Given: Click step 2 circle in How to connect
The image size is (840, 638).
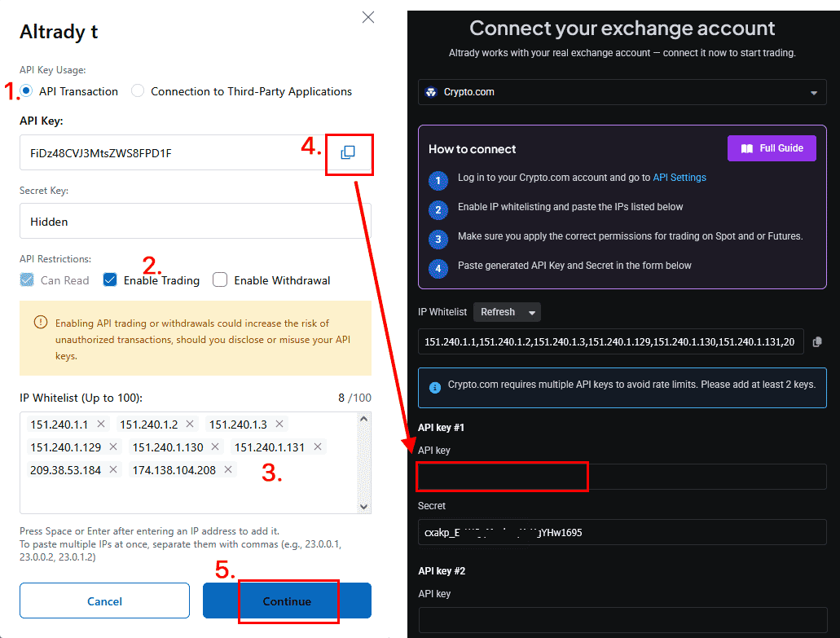Looking at the screenshot, I should 438,209.
